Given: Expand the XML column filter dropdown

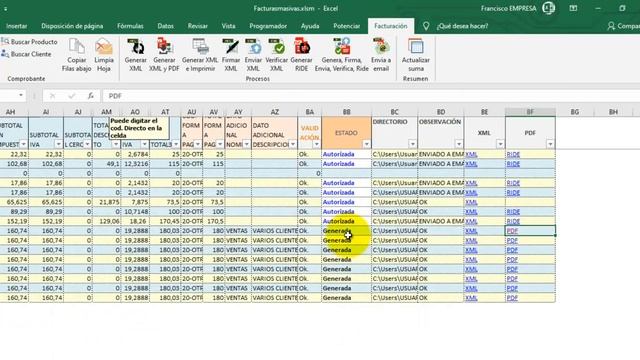Looking at the screenshot, I should (x=500, y=144).
